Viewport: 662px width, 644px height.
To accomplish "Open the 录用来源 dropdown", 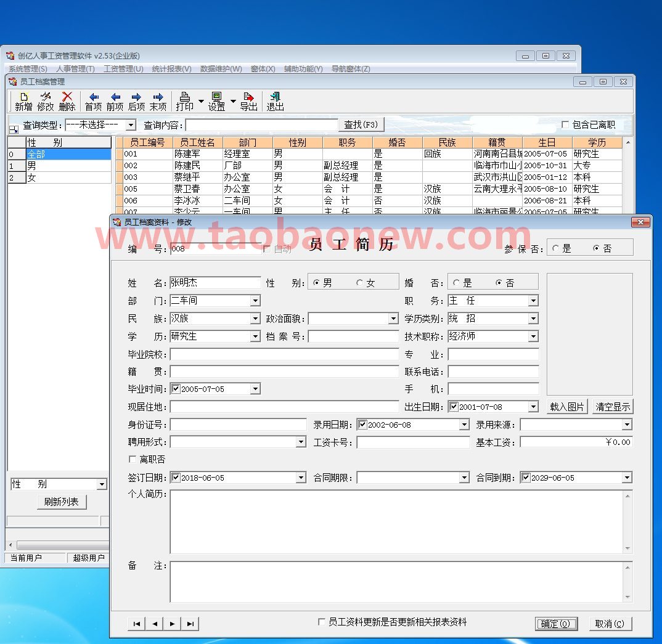I will [x=627, y=425].
